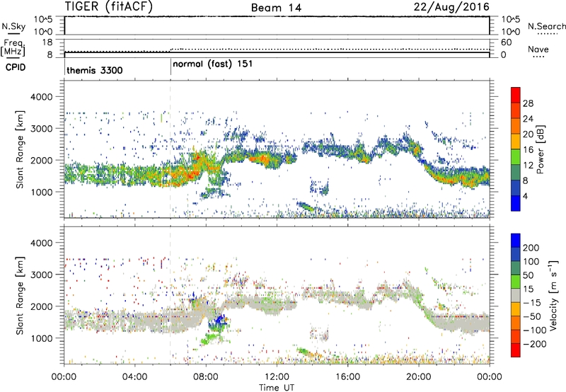Click the dotted line sample under Nave
This screenshot has width=566, height=392.
[x=539, y=57]
